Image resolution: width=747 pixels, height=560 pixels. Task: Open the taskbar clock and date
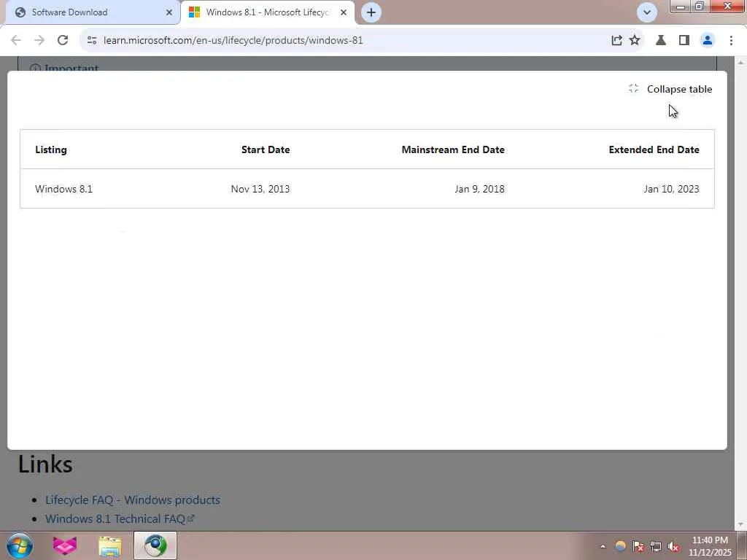[710, 546]
